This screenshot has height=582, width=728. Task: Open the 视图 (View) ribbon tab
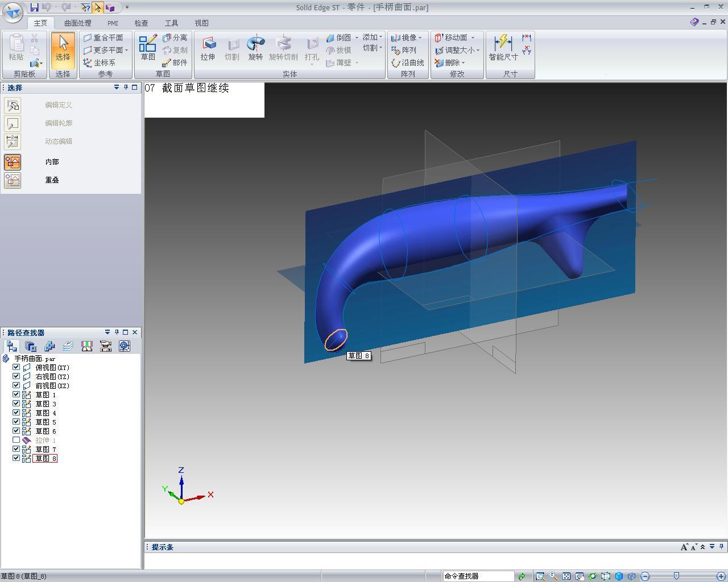[x=201, y=23]
